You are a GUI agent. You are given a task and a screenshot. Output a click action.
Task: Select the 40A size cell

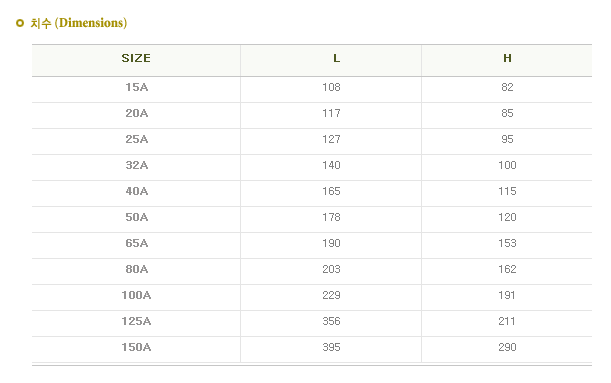(x=136, y=191)
